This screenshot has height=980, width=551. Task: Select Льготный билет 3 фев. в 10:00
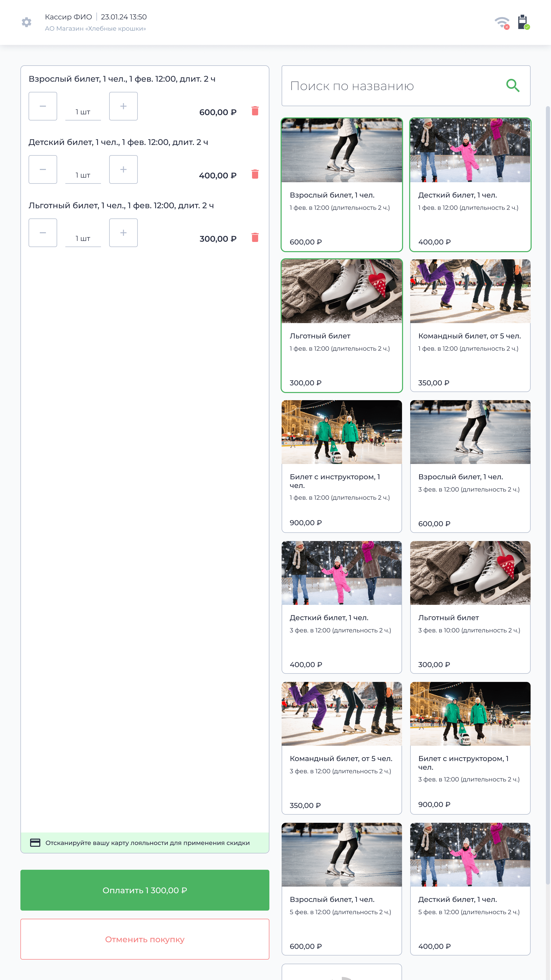470,607
